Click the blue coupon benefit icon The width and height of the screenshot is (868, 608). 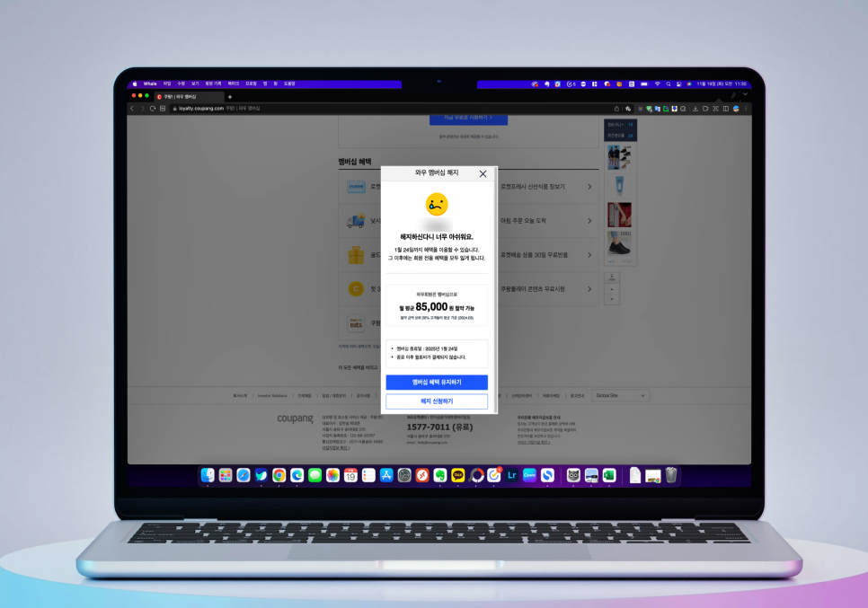click(356, 187)
